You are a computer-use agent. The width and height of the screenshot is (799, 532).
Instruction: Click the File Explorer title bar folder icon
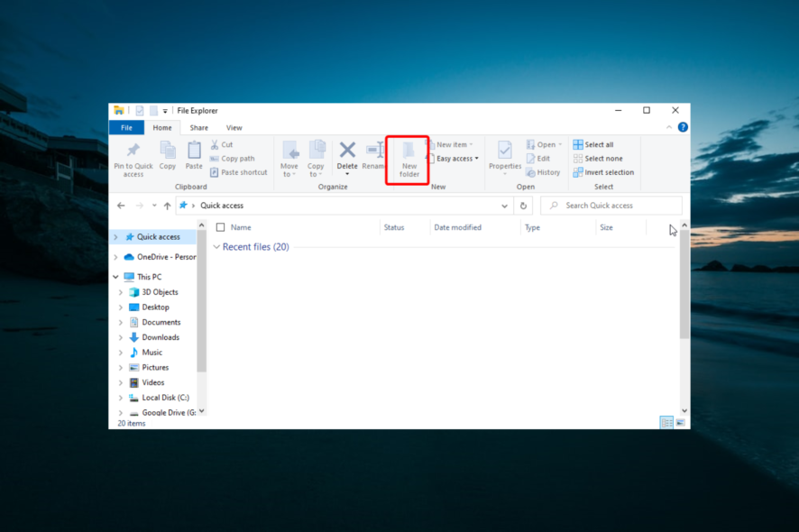point(119,110)
